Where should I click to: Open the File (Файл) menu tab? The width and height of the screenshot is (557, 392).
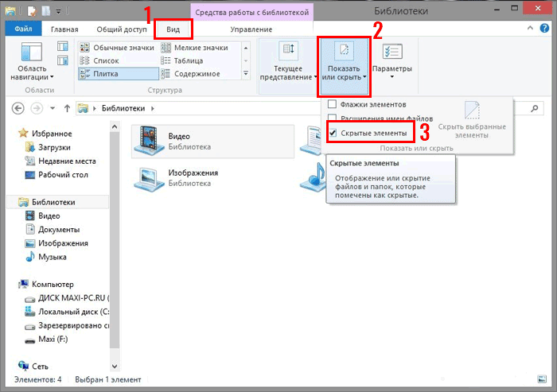tap(23, 29)
